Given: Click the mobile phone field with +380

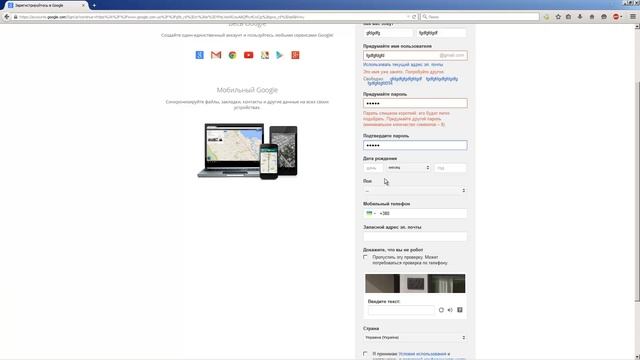Looking at the screenshot, I should 415,213.
